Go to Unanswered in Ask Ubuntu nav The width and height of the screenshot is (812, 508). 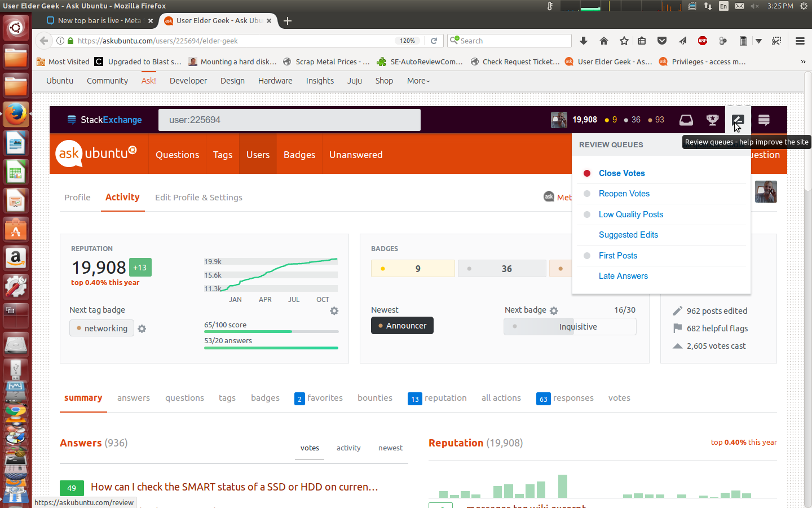pos(356,154)
